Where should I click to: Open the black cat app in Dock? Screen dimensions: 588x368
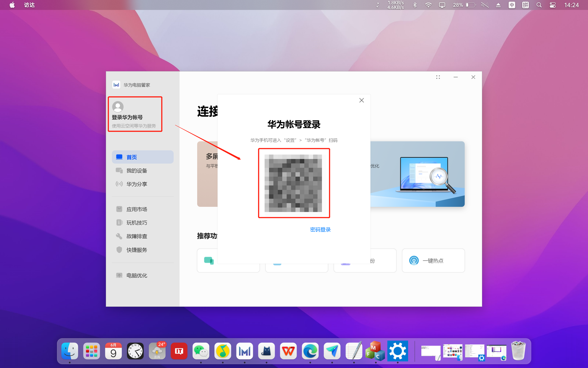pyautogui.click(x=267, y=351)
